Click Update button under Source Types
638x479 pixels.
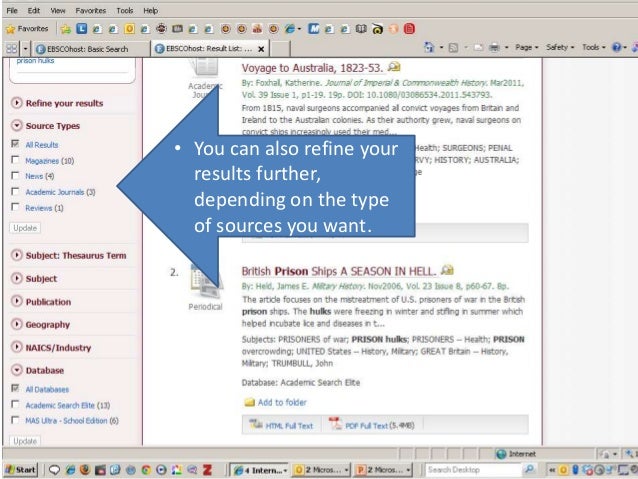[25, 228]
